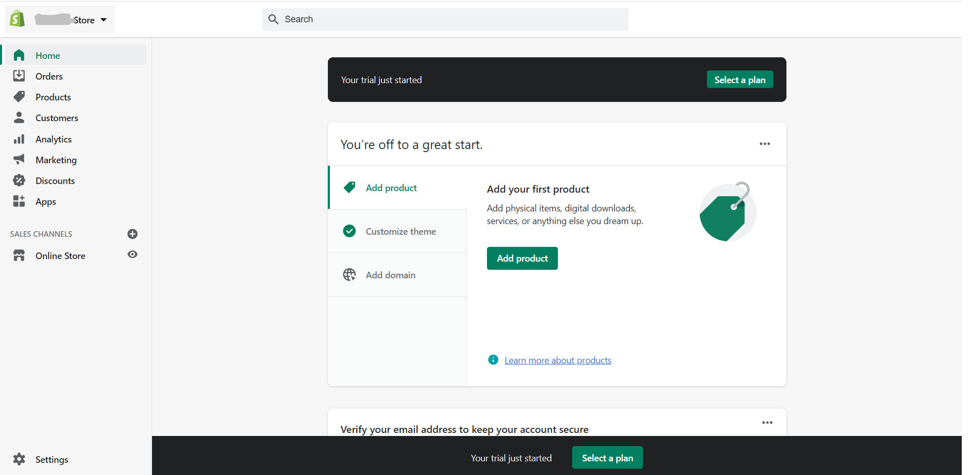
Task: Click the Add product button
Action: tap(522, 258)
